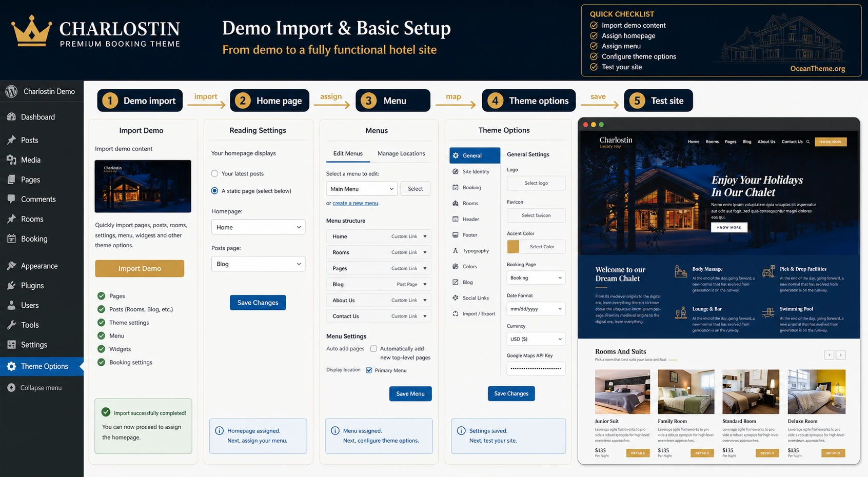The width and height of the screenshot is (868, 477).
Task: Click the Select Color button
Action: pos(542,247)
